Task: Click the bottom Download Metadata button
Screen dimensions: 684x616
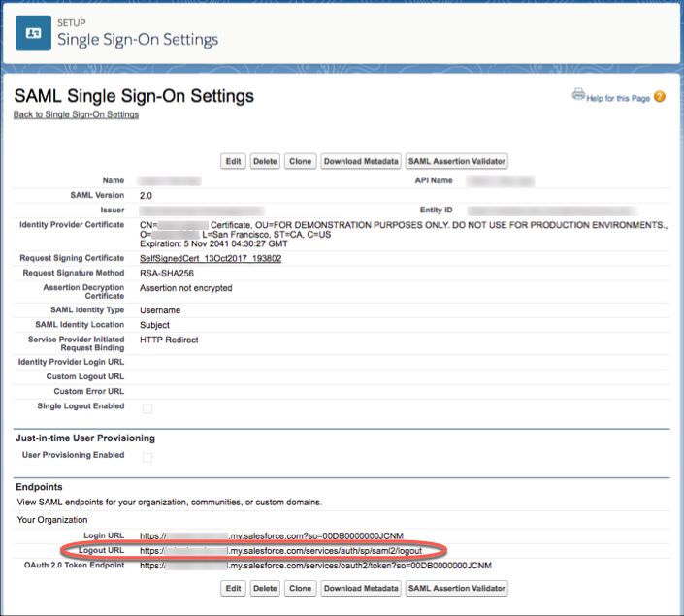Action: coord(361,588)
